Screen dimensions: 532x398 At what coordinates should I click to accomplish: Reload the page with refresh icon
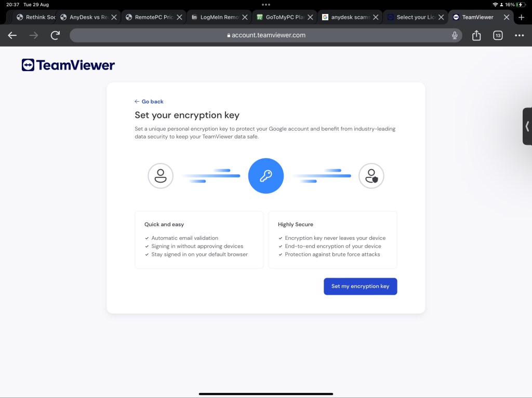click(x=55, y=35)
